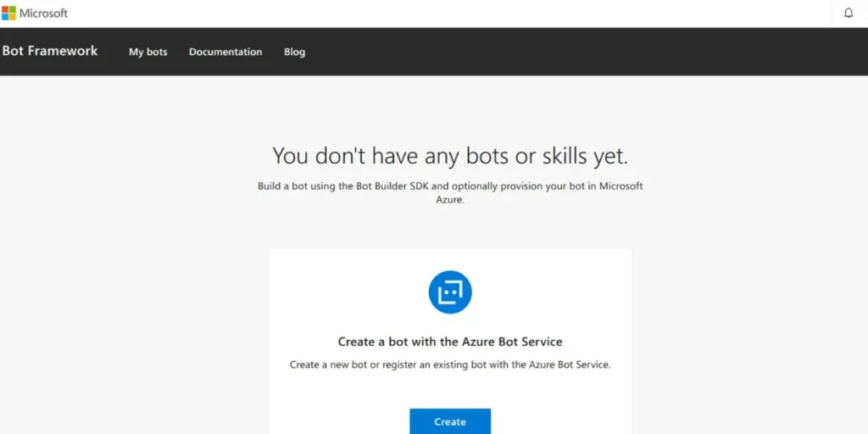
Task: Click the Microsoft wordmark text
Action: click(x=44, y=13)
